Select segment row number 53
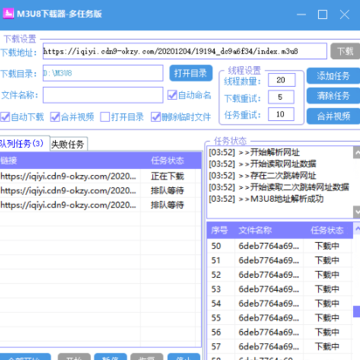 click(x=279, y=289)
